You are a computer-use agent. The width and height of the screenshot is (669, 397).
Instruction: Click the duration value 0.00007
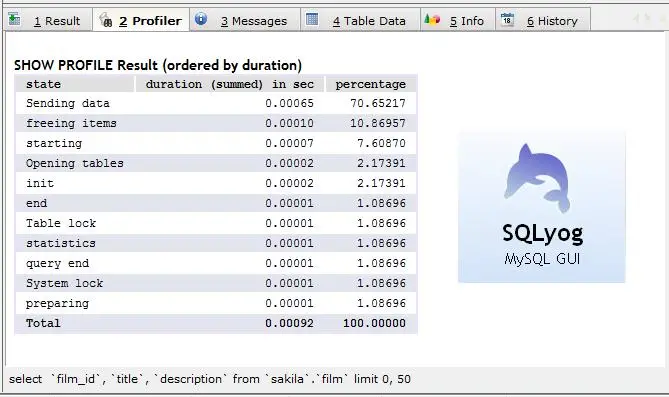[x=289, y=143]
